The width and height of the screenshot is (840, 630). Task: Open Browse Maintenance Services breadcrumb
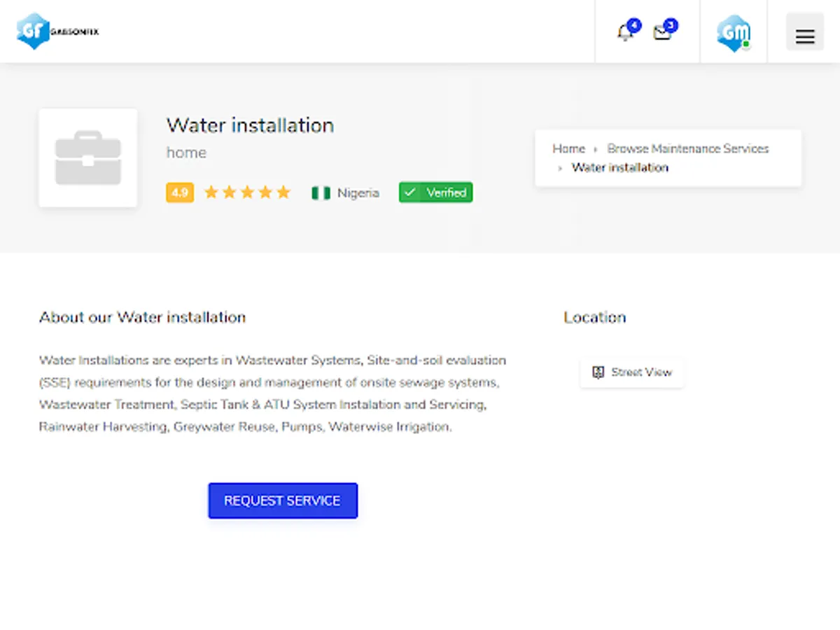pos(688,148)
